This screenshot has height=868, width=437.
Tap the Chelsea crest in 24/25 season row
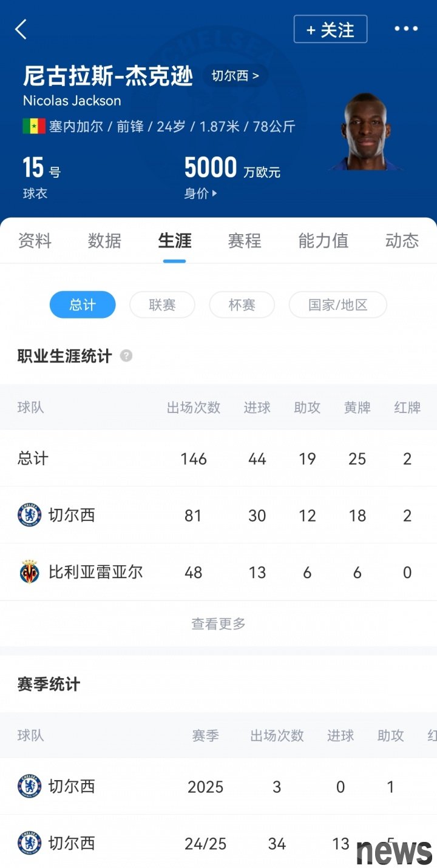(29, 843)
